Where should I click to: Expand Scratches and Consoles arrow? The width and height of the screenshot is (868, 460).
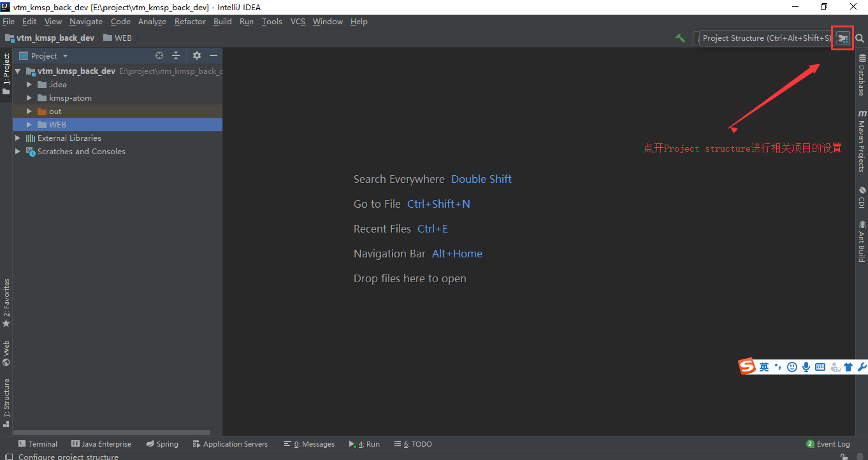(18, 152)
